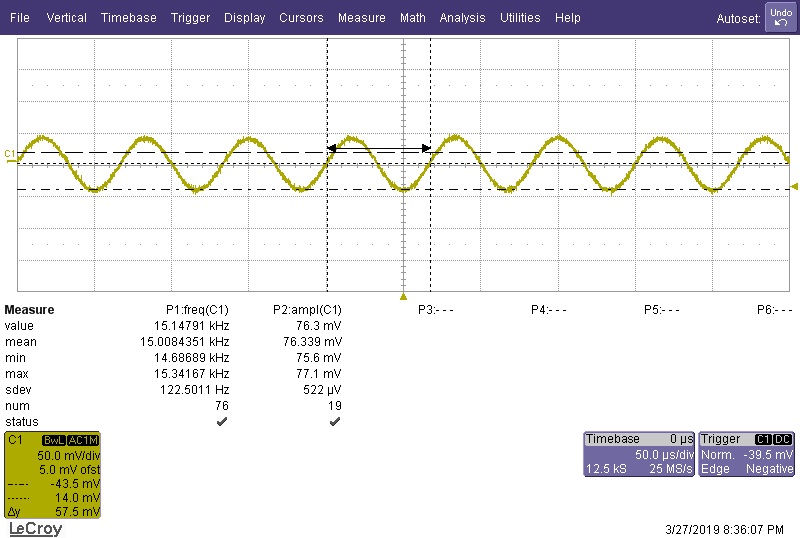
Task: Open the Measure menu
Action: (362, 18)
